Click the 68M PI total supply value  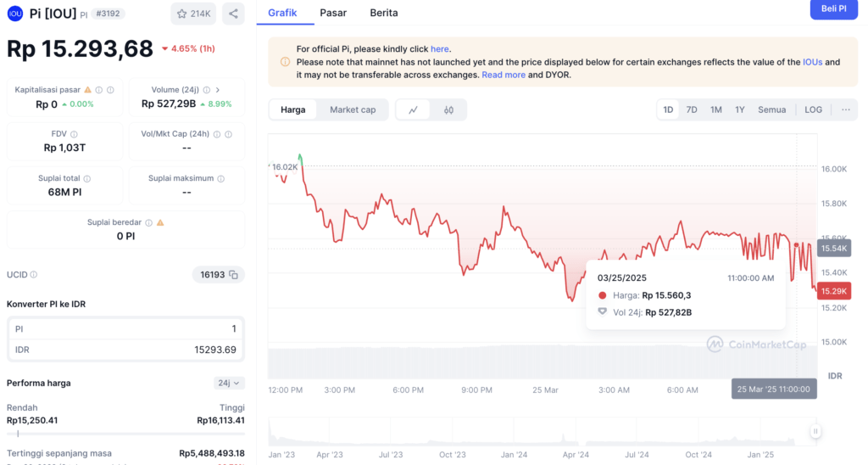click(64, 193)
